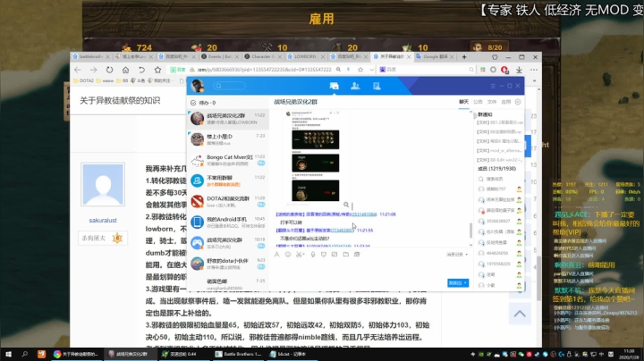Open the font formatting icon in chat toolbar

tap(276, 255)
